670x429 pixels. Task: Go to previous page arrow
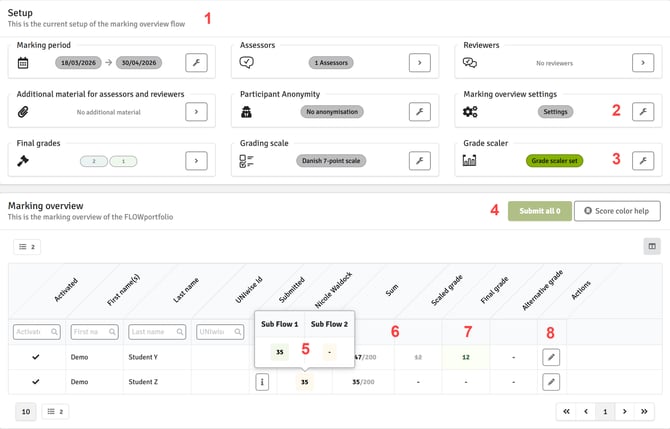[x=586, y=411]
